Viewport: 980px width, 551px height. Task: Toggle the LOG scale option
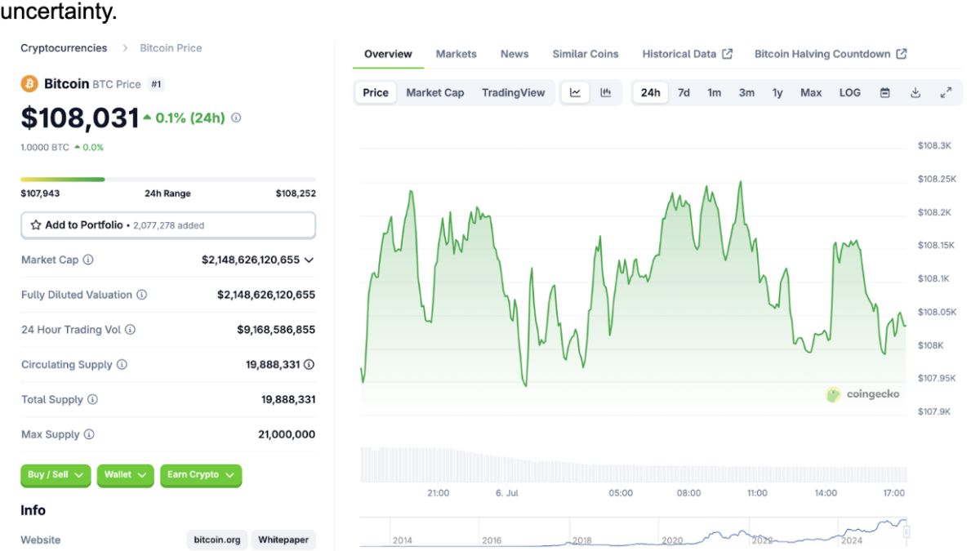click(x=849, y=92)
